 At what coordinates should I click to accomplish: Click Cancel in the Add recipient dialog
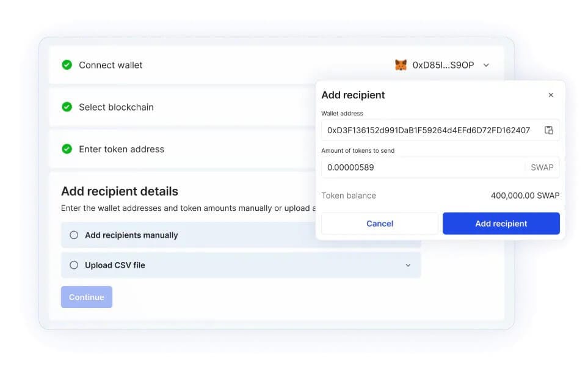pos(380,223)
